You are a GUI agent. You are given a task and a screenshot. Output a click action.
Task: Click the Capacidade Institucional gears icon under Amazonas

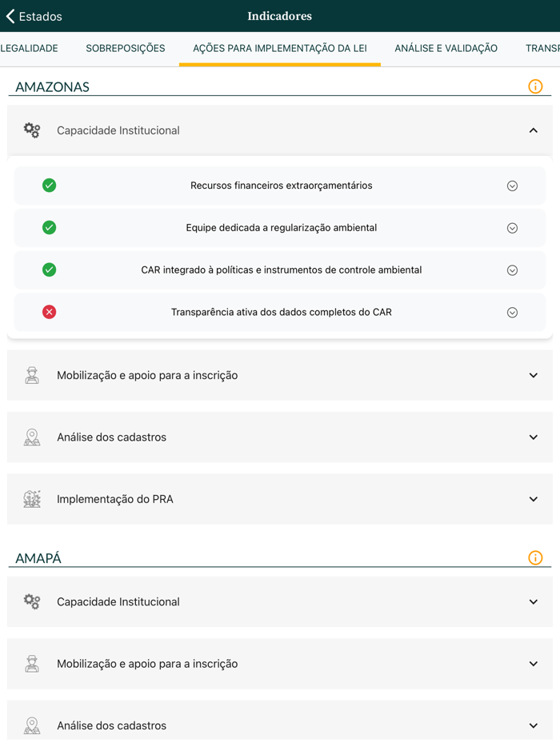click(31, 130)
